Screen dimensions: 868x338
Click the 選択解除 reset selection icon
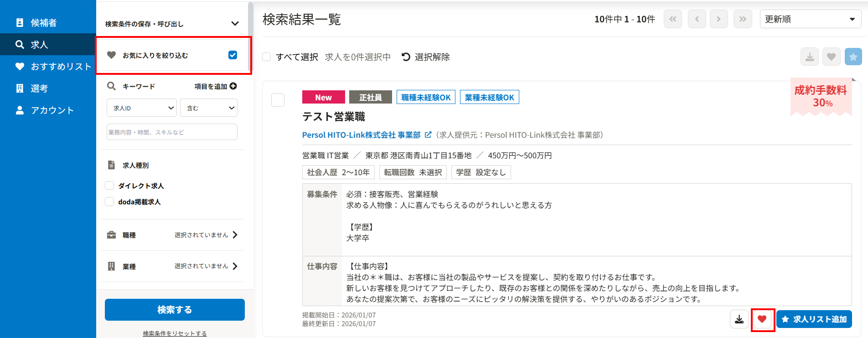pos(406,57)
